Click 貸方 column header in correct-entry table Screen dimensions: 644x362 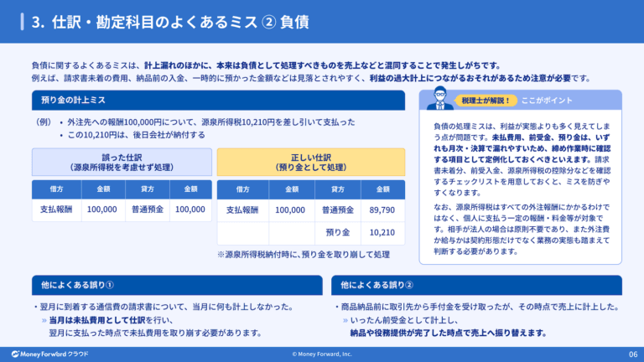coord(338,189)
